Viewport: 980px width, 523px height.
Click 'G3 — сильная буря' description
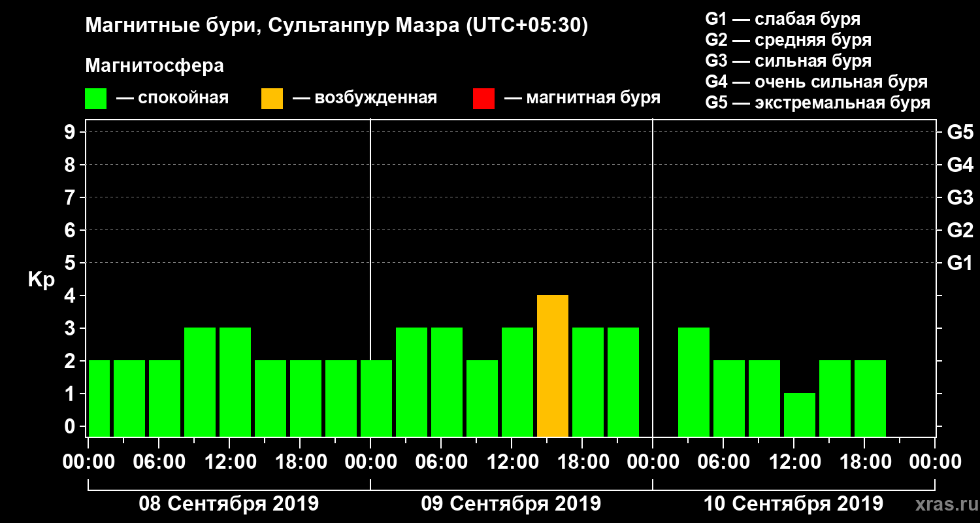(x=789, y=61)
